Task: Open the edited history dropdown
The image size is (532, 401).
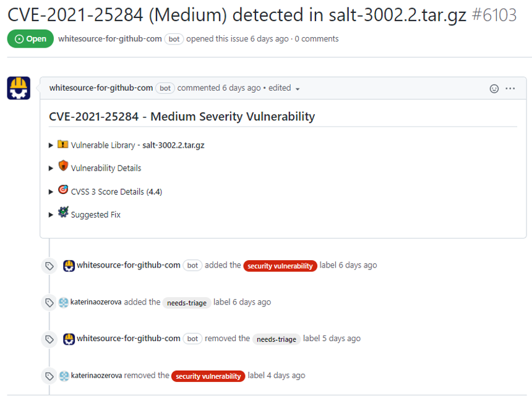Action: [x=285, y=88]
